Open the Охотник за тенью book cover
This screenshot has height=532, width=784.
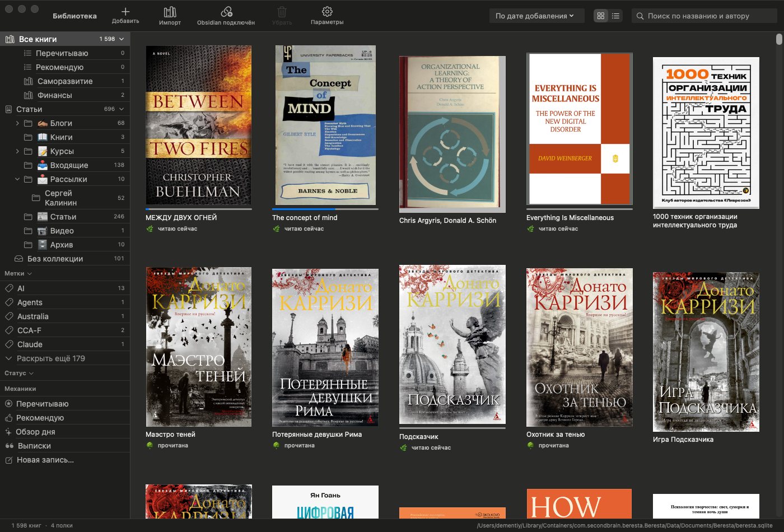click(580, 347)
